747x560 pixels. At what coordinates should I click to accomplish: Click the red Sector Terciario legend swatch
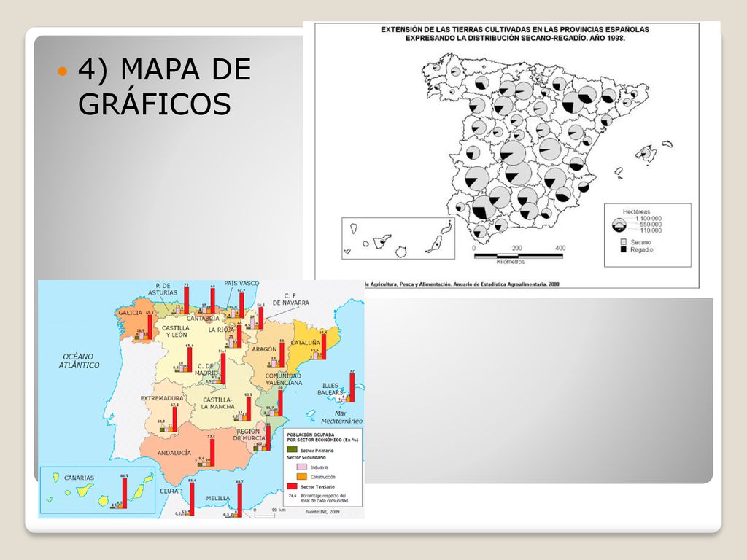point(292,486)
